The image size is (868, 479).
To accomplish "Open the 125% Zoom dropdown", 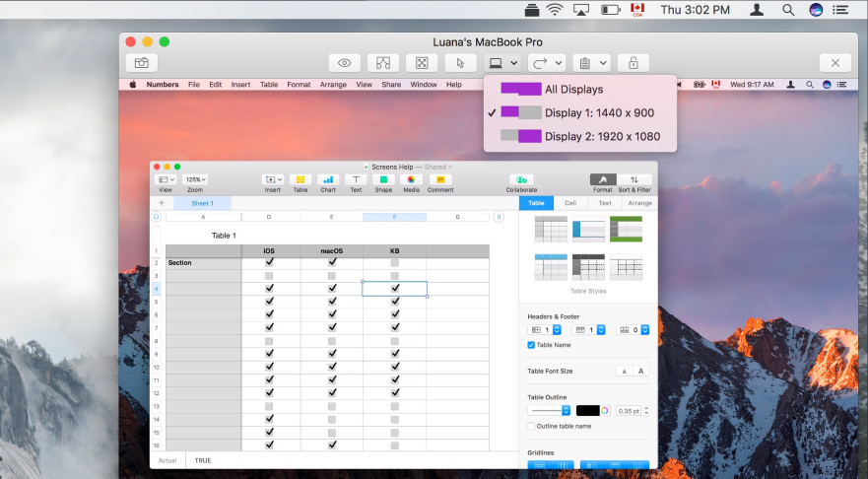I will (195, 179).
